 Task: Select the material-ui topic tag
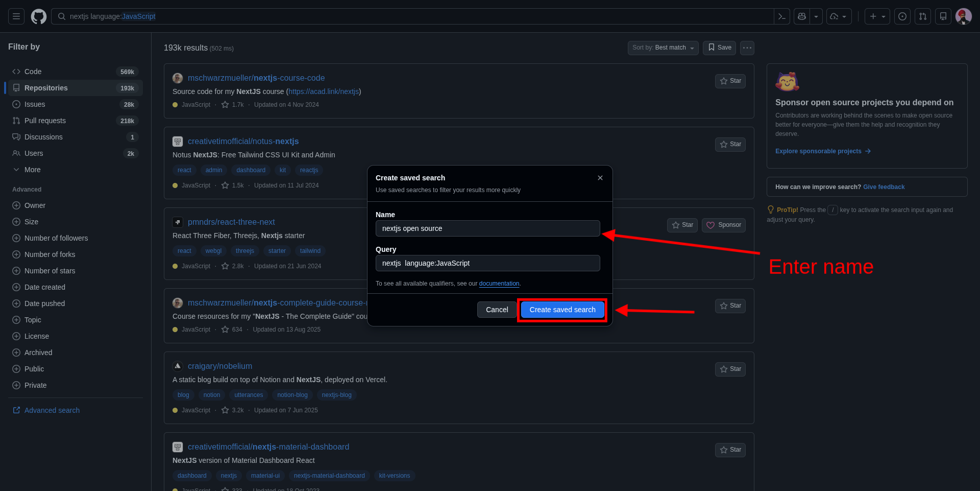(265, 476)
